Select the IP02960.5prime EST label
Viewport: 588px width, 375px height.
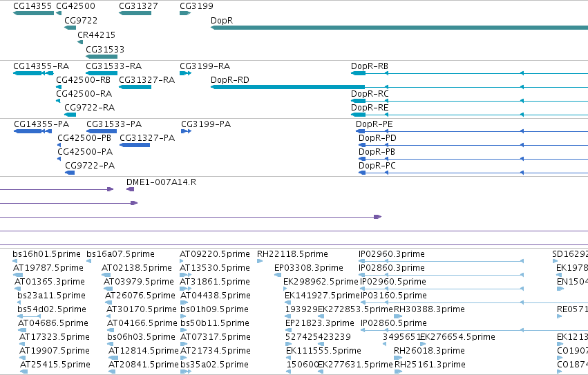point(393,282)
